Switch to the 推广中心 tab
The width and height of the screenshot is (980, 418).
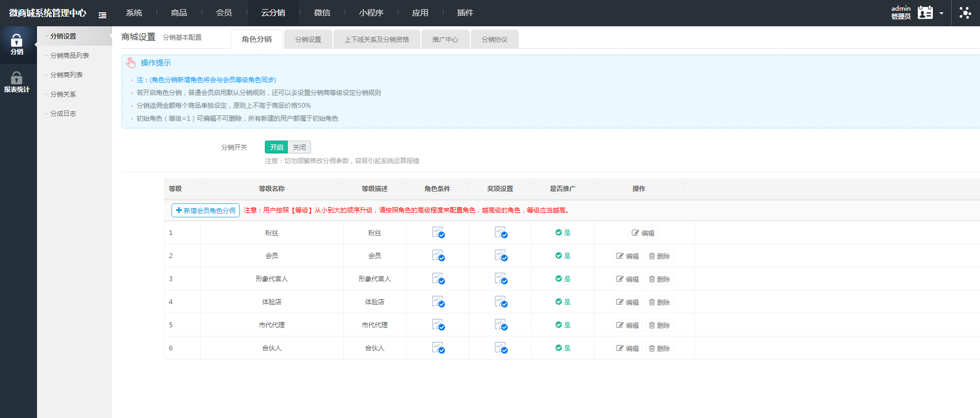(445, 39)
